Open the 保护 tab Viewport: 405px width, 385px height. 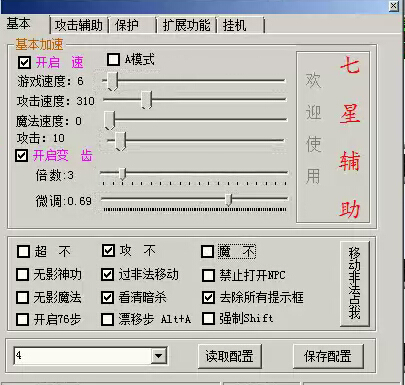pos(127,25)
